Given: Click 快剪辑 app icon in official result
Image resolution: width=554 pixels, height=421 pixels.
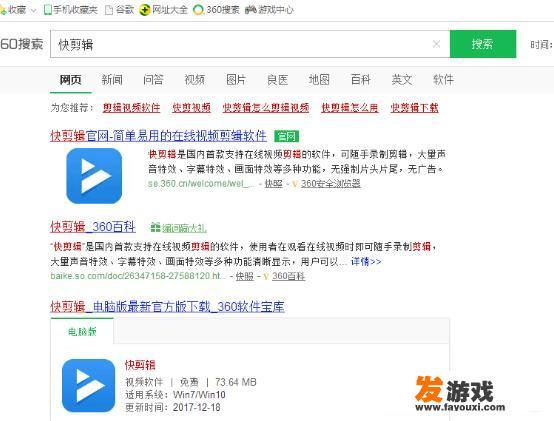Looking at the screenshot, I should coord(94,176).
